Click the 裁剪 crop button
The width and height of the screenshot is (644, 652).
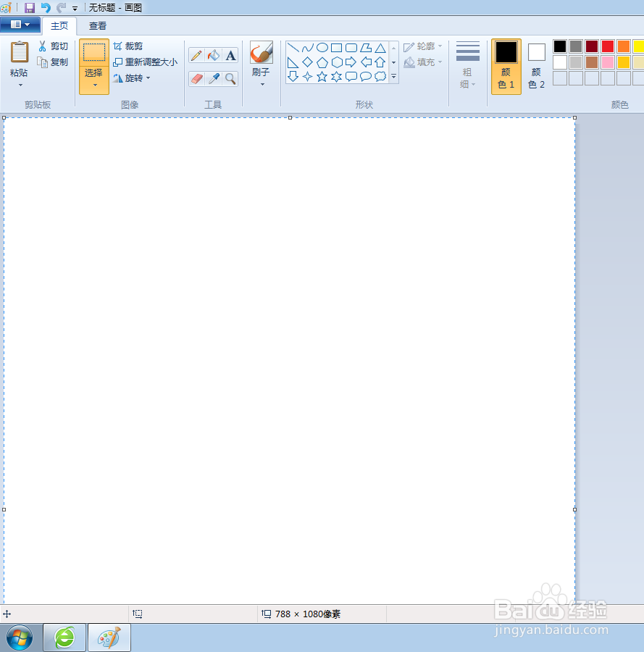tap(128, 46)
